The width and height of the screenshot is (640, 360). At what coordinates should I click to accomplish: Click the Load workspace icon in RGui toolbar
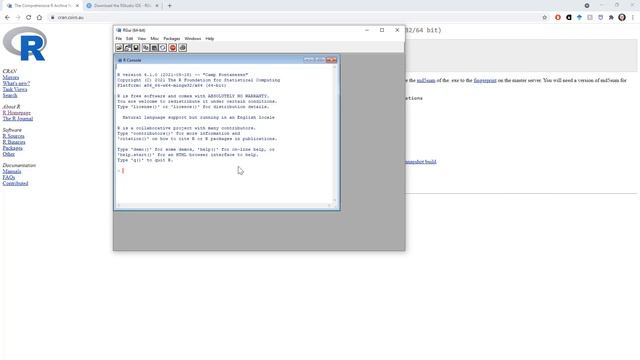[x=127, y=48]
